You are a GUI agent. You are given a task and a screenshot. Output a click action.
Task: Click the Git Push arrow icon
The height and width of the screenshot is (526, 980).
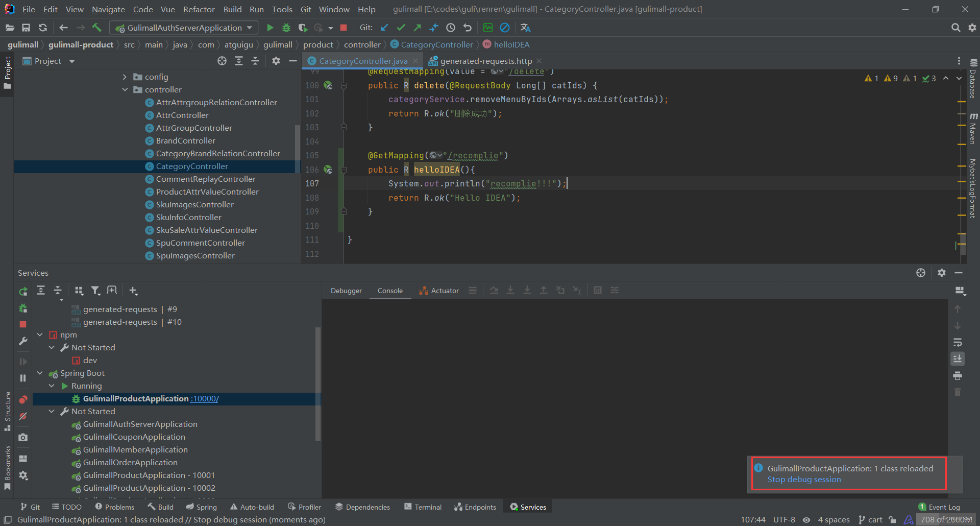coord(418,28)
